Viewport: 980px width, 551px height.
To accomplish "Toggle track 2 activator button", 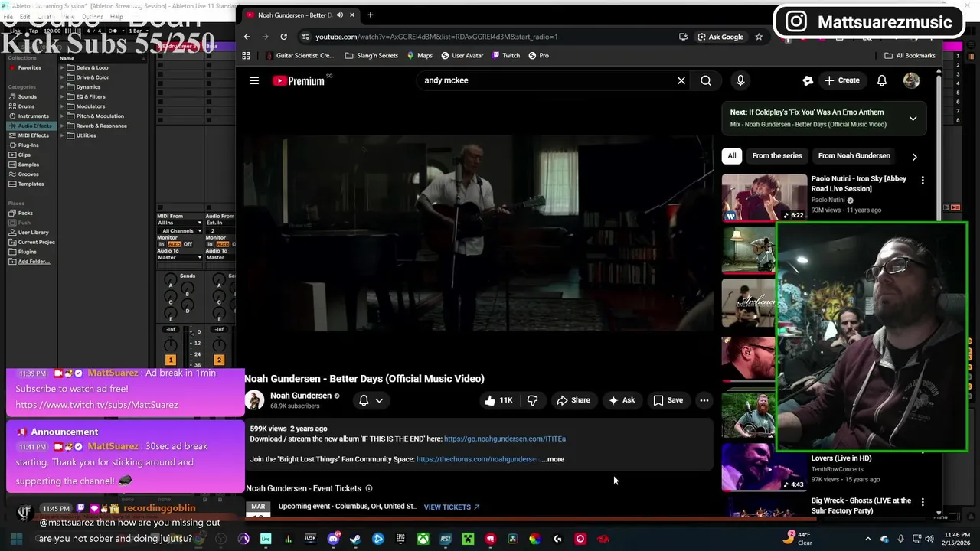I will 219,360.
